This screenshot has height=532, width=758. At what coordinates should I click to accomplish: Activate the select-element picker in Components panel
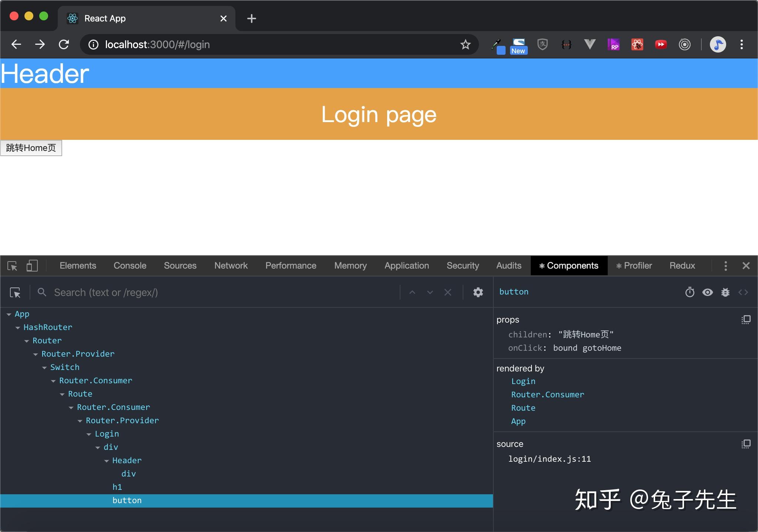point(15,293)
